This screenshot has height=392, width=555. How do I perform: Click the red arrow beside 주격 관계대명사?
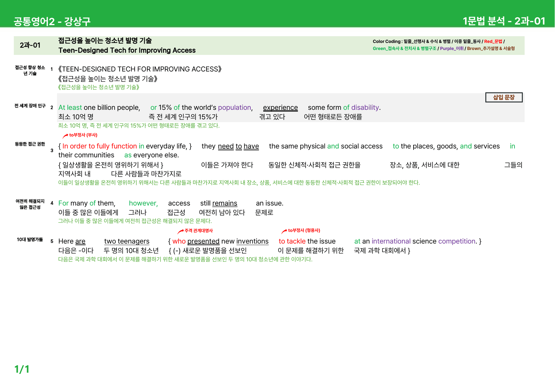181,231
